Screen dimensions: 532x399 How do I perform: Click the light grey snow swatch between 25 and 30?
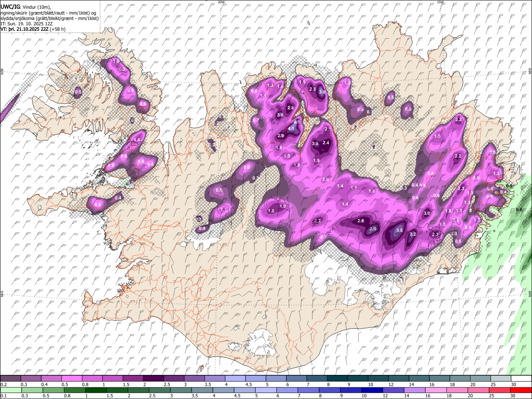[500, 379]
